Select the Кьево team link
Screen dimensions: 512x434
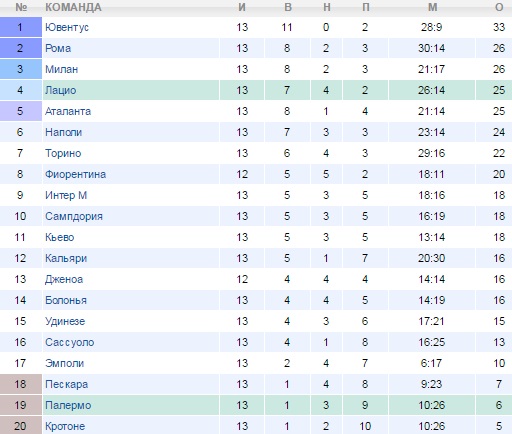pyautogui.click(x=60, y=237)
